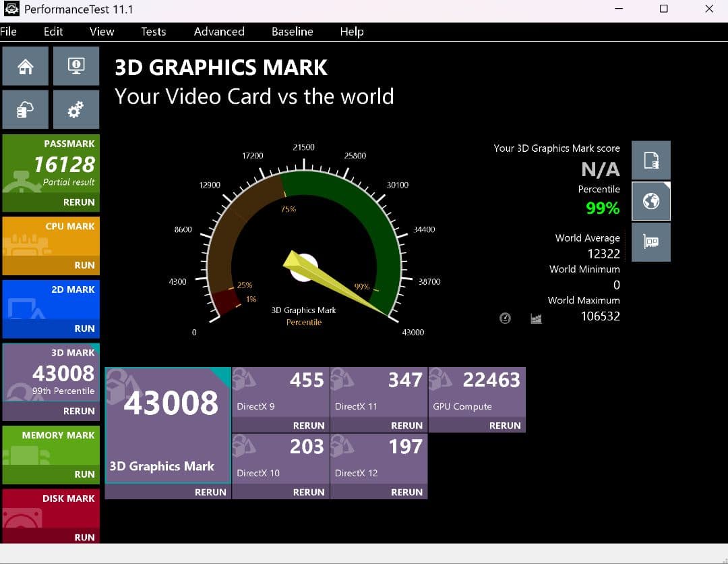Open the System Information monitor icon

75,66
